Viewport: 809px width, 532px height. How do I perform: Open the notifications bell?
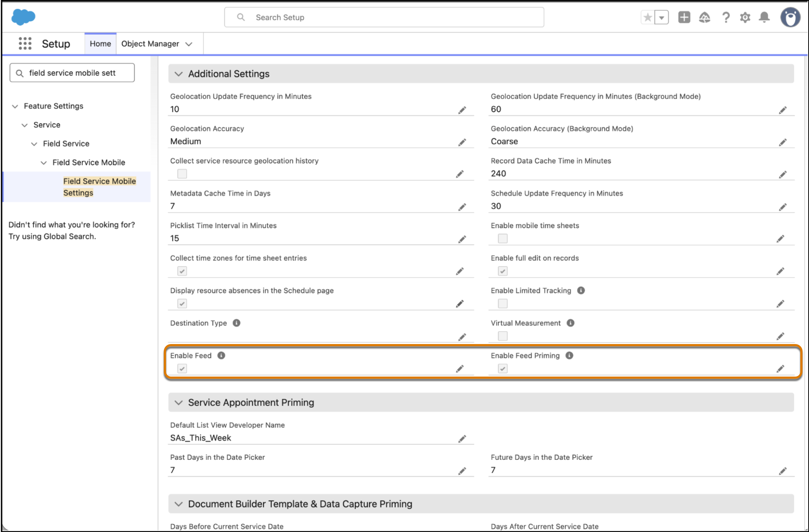point(764,17)
